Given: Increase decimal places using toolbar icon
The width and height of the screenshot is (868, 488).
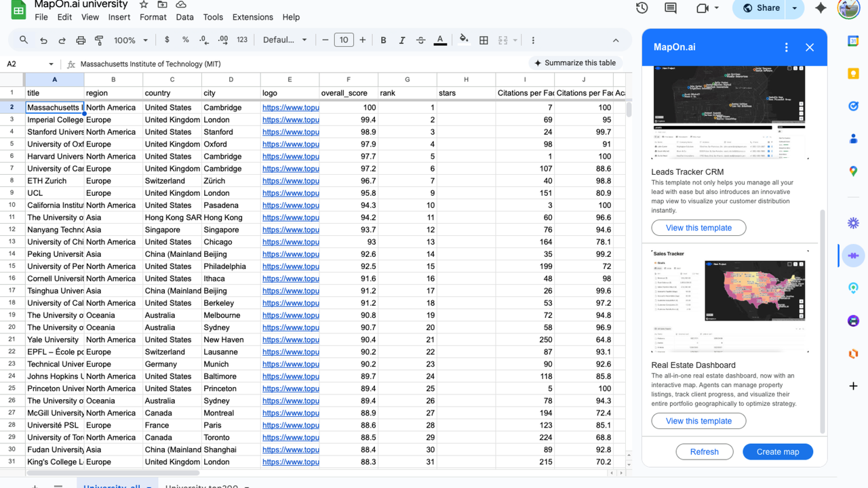Looking at the screenshot, I should pos(222,39).
